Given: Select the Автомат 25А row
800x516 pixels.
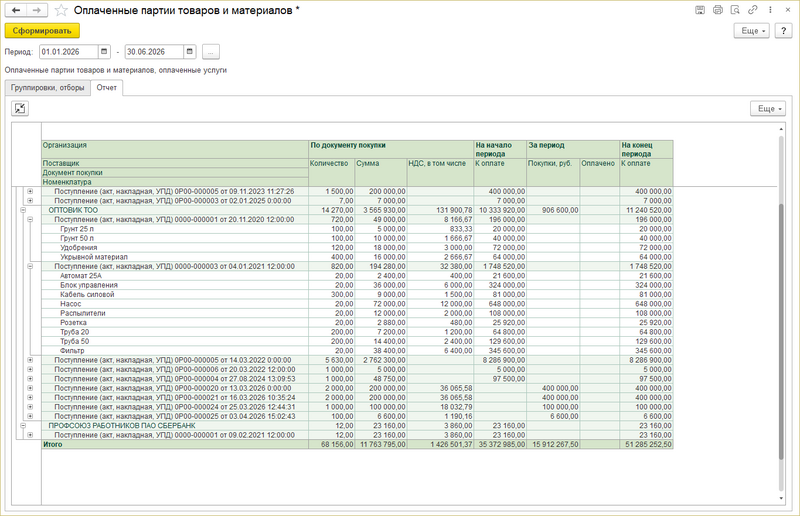Looking at the screenshot, I should click(357, 276).
